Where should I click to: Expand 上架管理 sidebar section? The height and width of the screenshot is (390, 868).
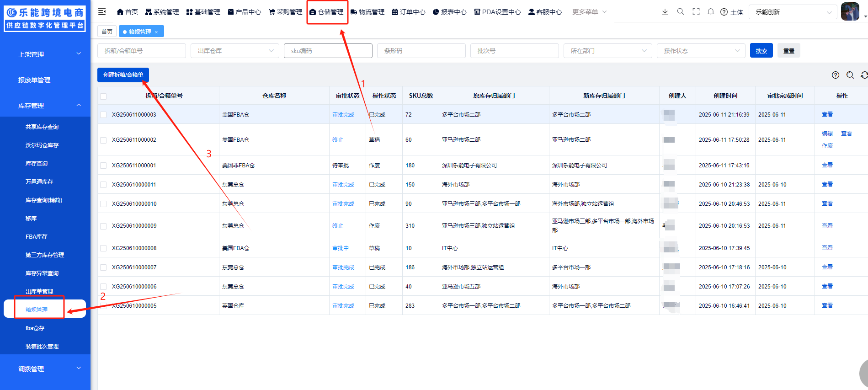point(45,54)
